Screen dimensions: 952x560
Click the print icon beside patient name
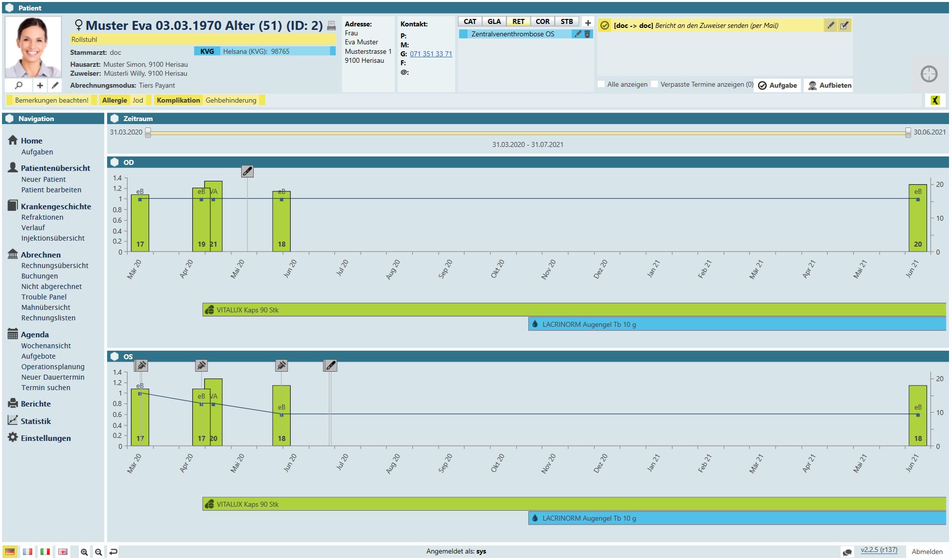point(331,26)
